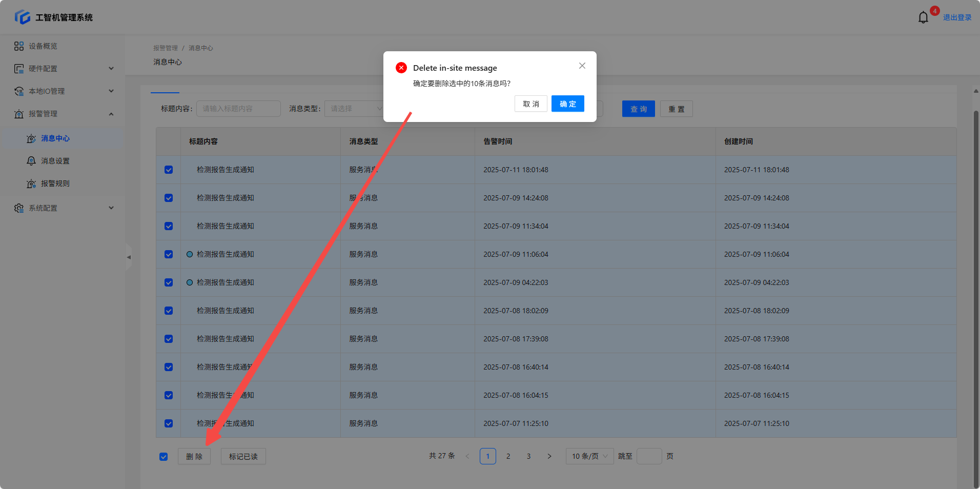Collapse sidebar using the left-arrow handle

pos(129,257)
